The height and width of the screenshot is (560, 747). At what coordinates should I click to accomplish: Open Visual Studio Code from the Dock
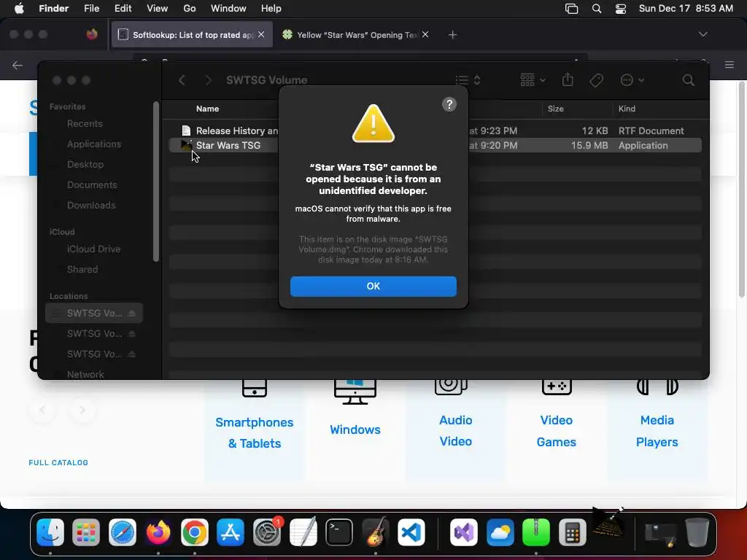coord(411,532)
